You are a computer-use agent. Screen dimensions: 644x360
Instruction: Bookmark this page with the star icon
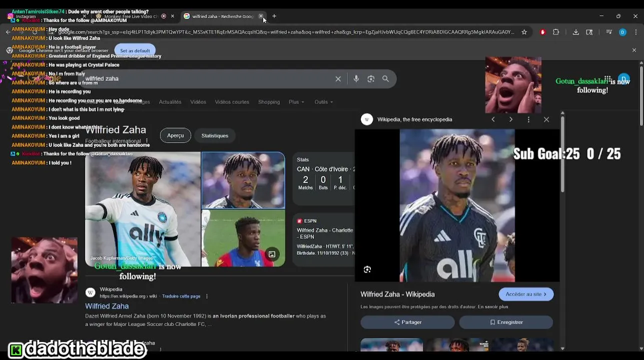(x=524, y=32)
